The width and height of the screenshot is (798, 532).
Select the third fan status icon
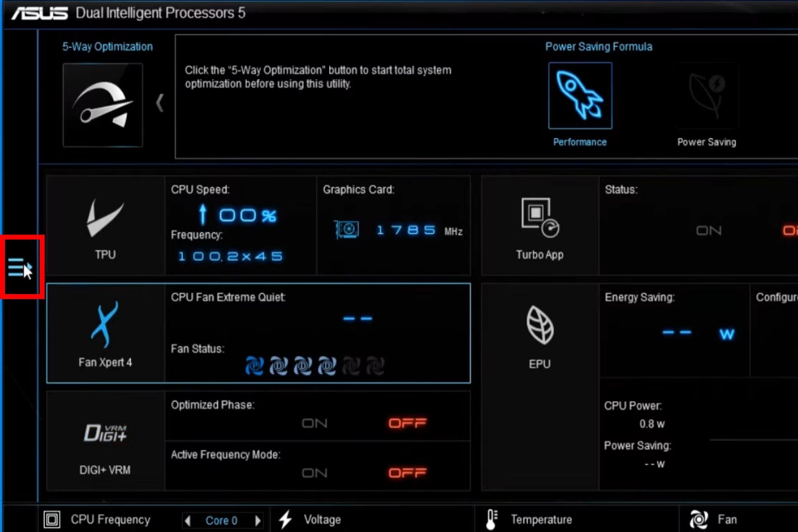click(303, 366)
